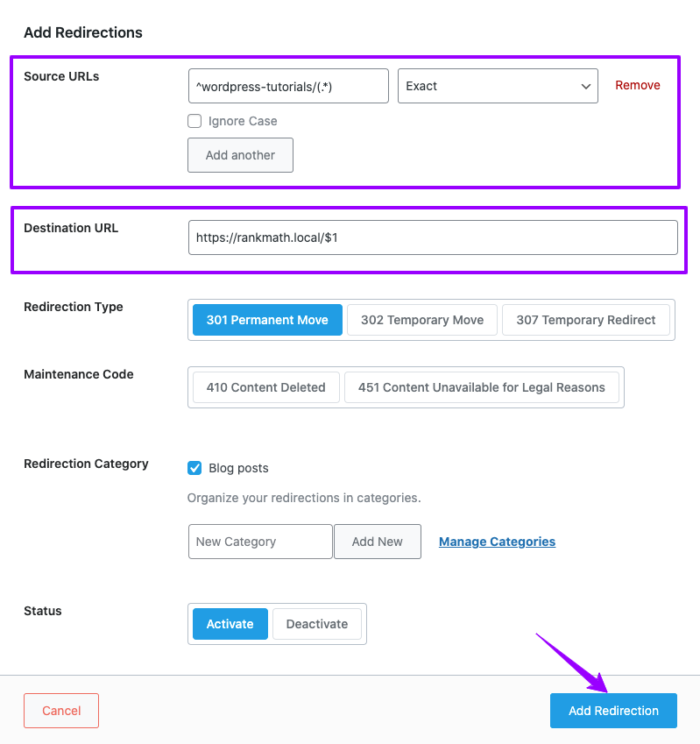Set status to Deactivate
The width and height of the screenshot is (700, 744).
tap(317, 624)
